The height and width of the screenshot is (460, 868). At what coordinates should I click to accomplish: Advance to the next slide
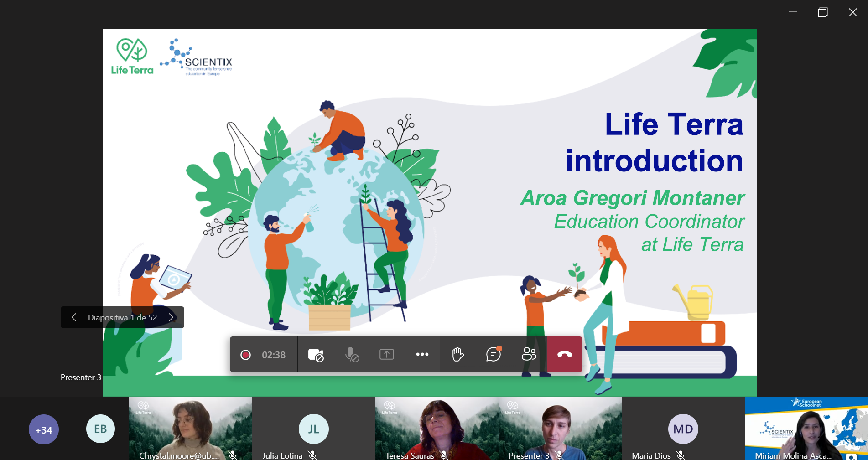pyautogui.click(x=171, y=317)
